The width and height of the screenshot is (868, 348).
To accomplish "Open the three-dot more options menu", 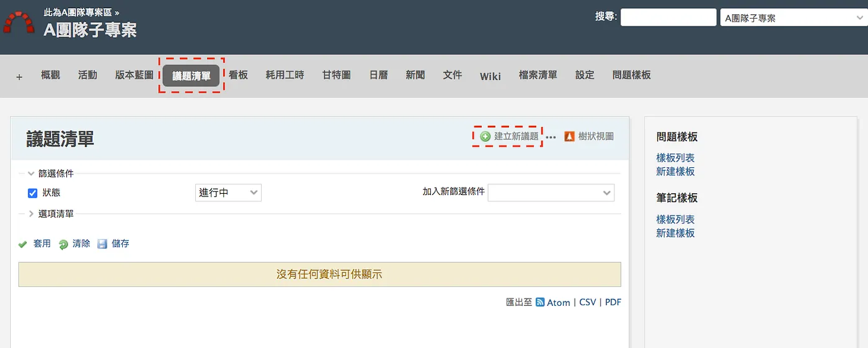I will [551, 137].
